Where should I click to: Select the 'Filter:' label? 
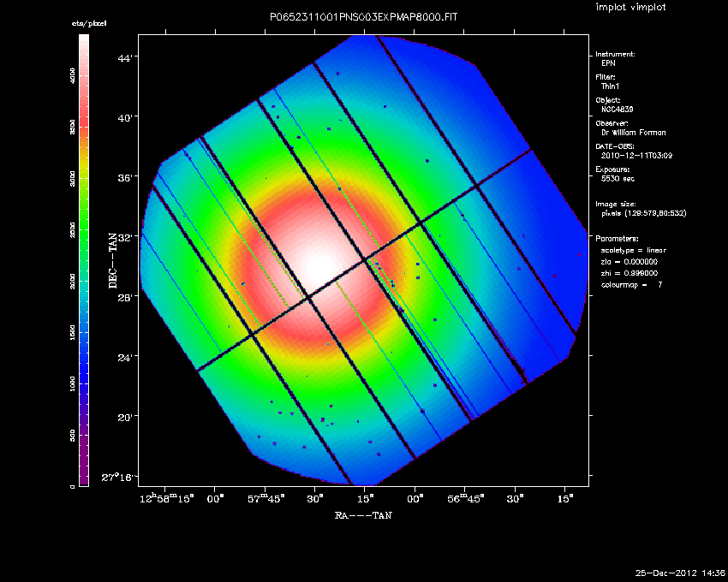pos(606,77)
